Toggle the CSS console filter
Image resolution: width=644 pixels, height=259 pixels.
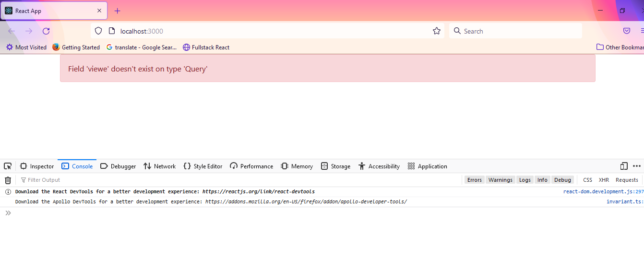click(587, 180)
